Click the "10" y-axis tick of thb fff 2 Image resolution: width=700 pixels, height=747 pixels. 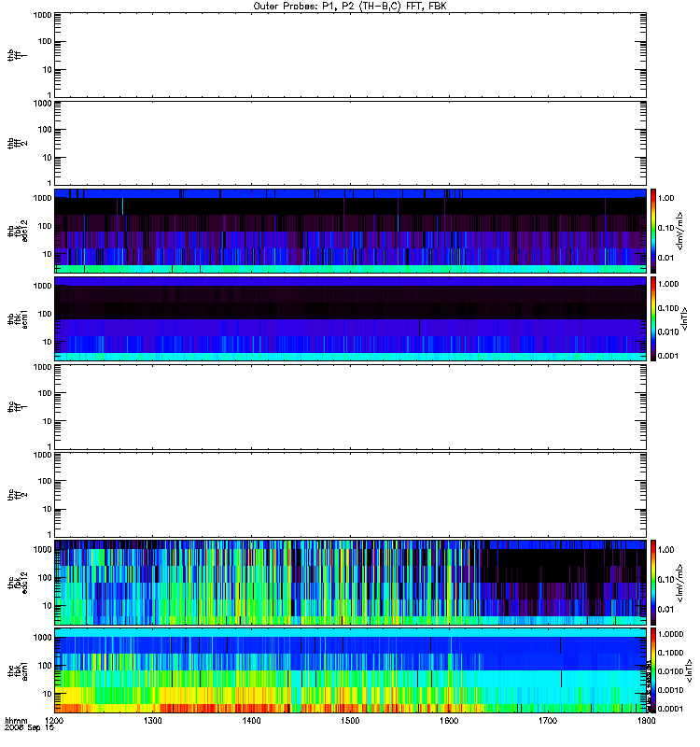48,158
